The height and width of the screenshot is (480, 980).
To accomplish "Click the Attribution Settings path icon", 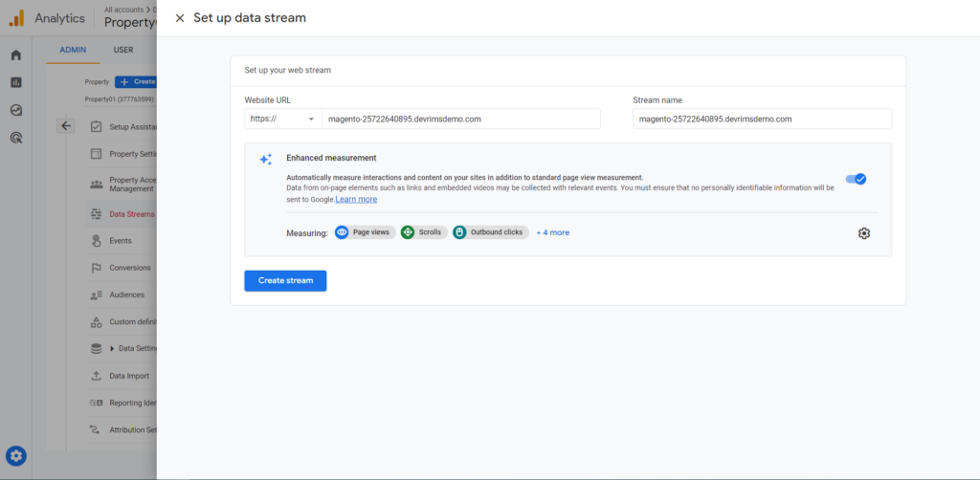I will pos(97,429).
